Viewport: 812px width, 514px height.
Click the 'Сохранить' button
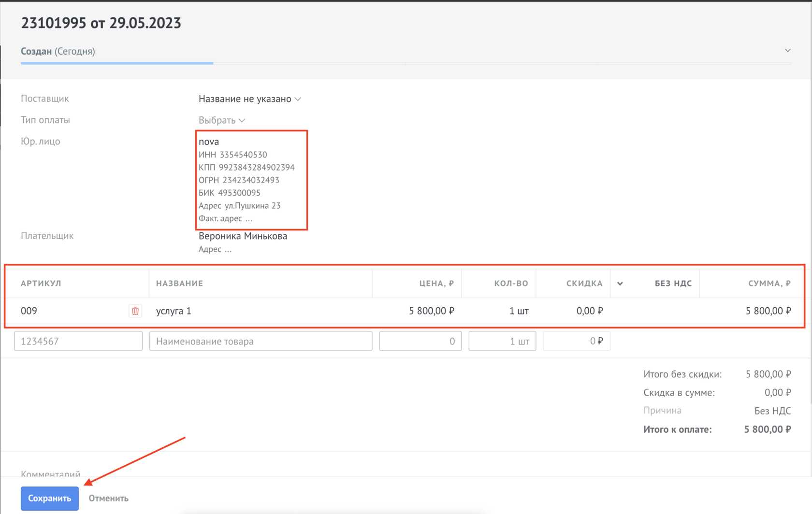click(x=49, y=498)
